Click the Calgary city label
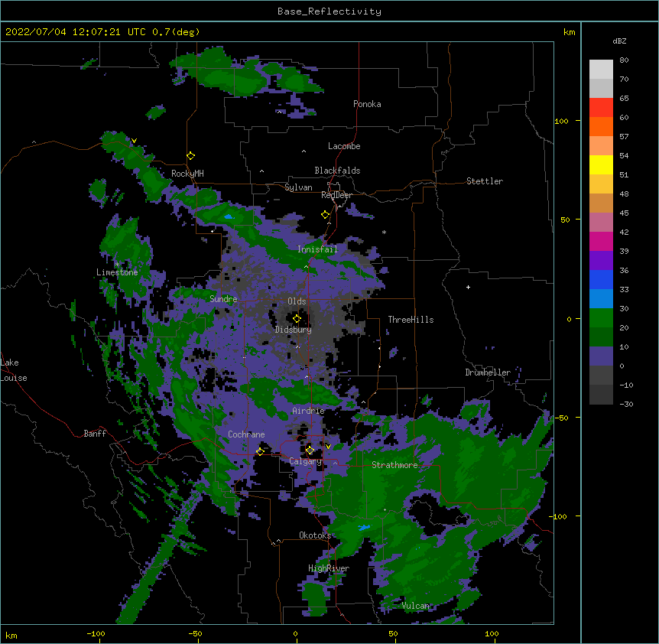 pos(306,461)
